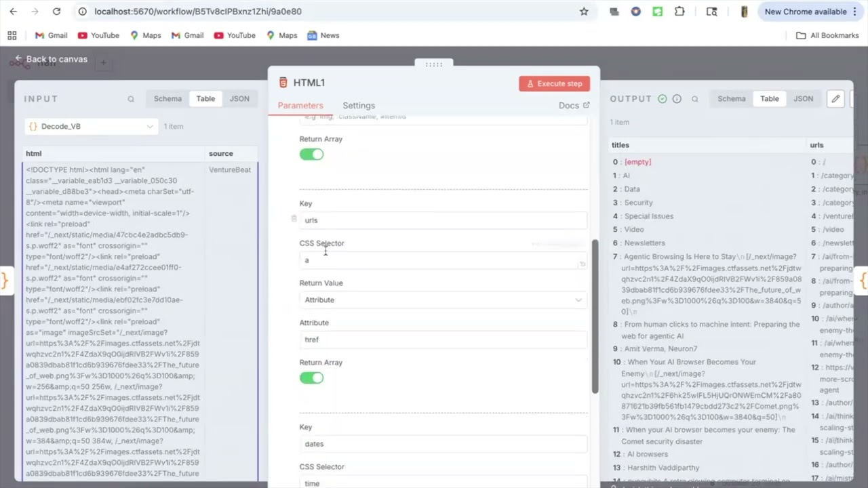Click the CSS Selector field containing a
This screenshot has width=868, height=488.
pos(443,260)
